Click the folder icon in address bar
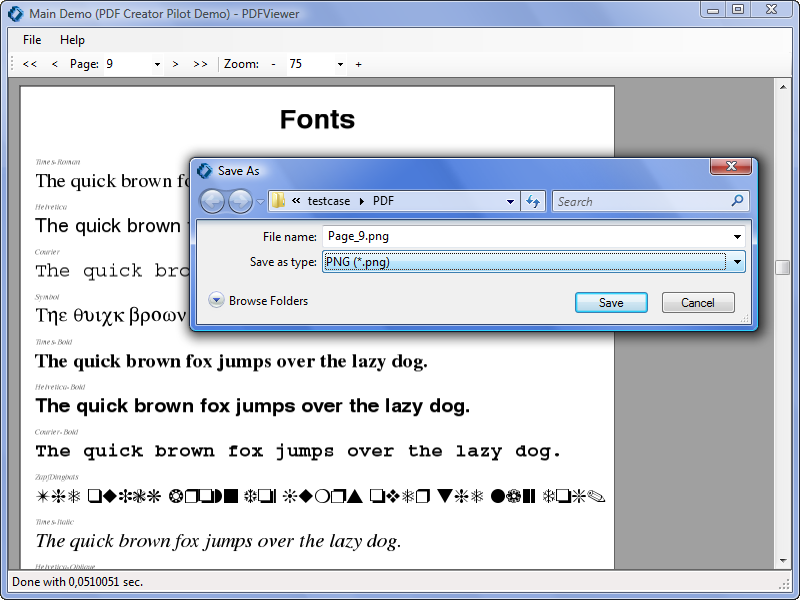Screen dimensions: 800x600 point(278,201)
